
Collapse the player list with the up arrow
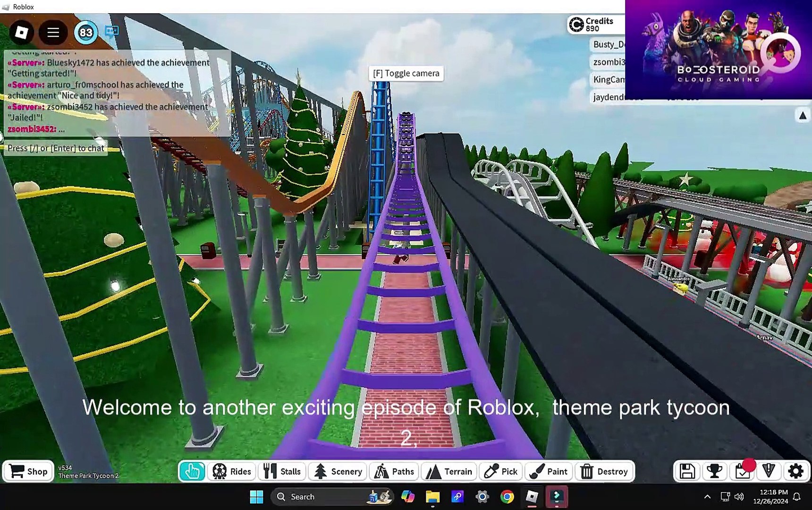802,115
